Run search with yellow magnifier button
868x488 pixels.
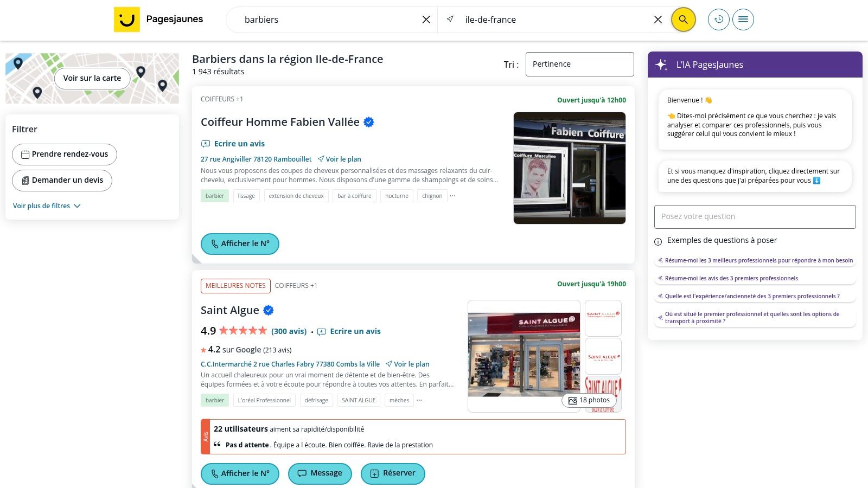pyautogui.click(x=683, y=20)
